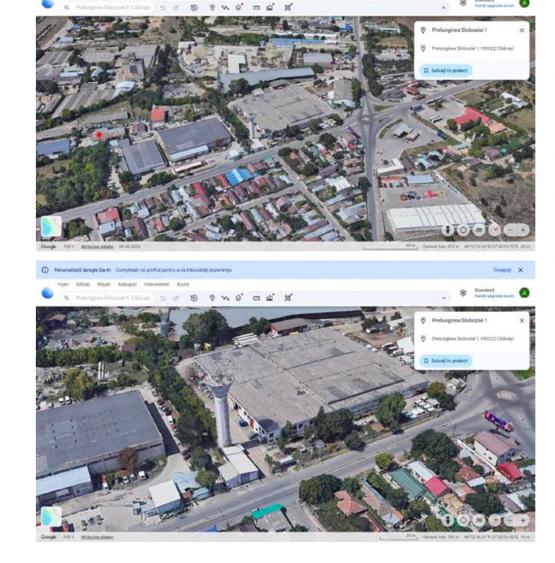Focus the lower search field showing Prelungirea Sloboziei
The image size is (555, 563).
click(112, 298)
